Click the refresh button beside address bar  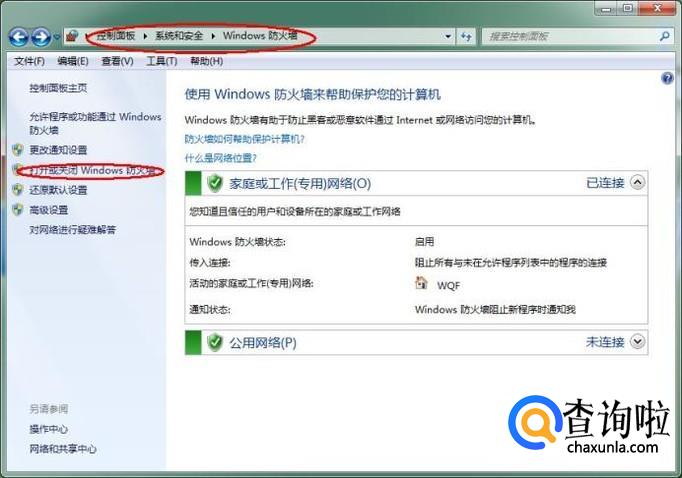tap(466, 37)
